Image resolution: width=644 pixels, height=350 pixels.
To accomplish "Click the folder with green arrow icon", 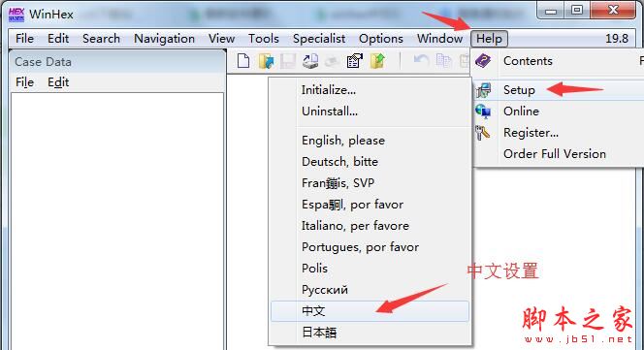I will pyautogui.click(x=377, y=61).
